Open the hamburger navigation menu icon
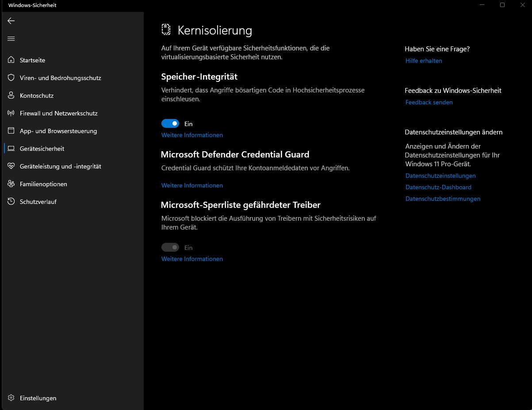 11,38
